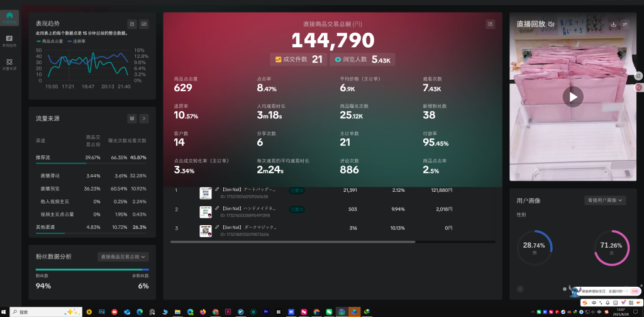Viewport: 644px width, 317px height.
Task: Expand 流量来源 panel with the chevron arrow
Action: tap(144, 118)
